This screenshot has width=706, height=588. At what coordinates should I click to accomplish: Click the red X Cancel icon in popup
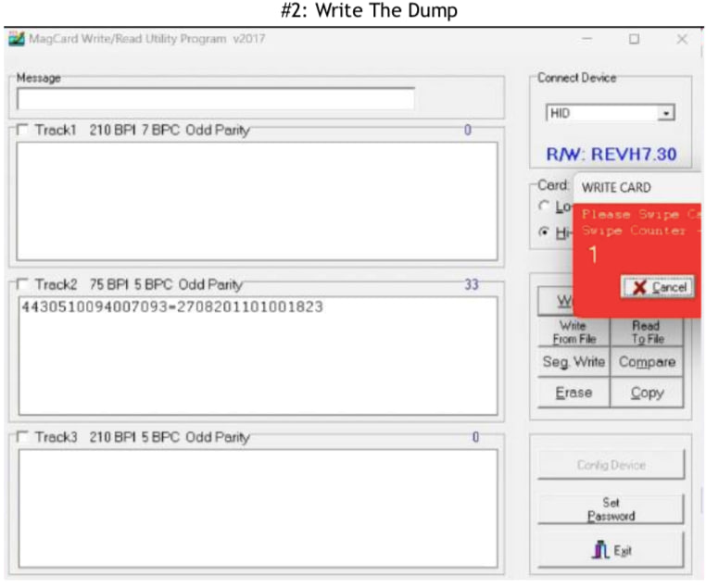637,287
